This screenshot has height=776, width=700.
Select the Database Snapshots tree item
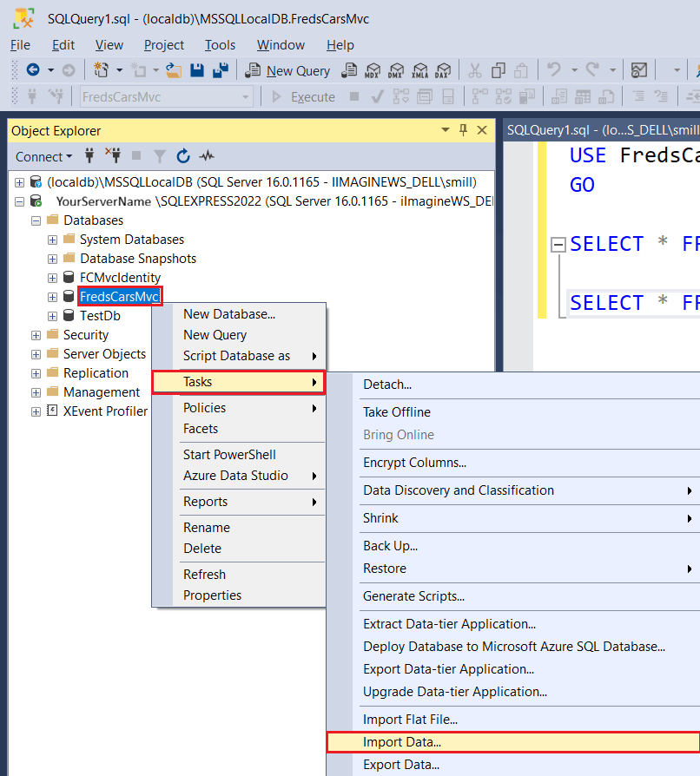(138, 259)
